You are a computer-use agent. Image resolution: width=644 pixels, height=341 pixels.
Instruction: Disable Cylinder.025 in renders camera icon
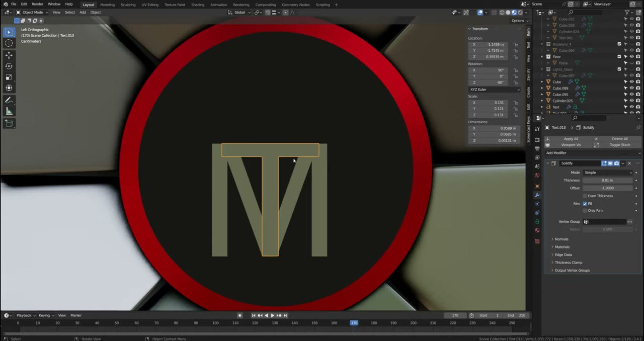tap(638, 101)
